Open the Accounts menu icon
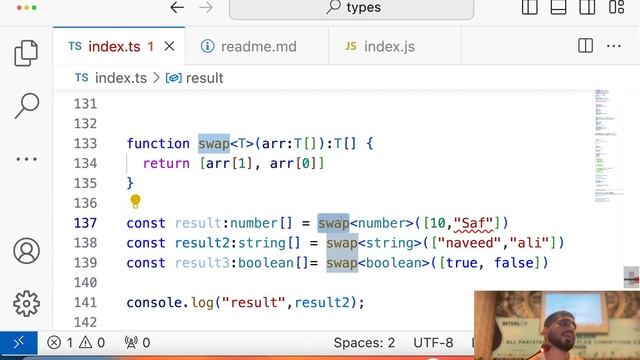Image resolution: width=640 pixels, height=360 pixels. point(27,251)
